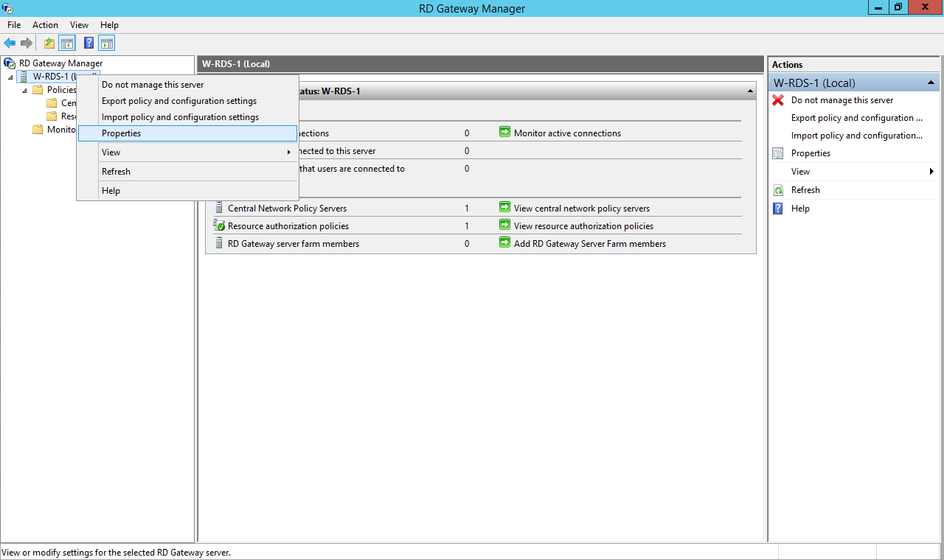The height and width of the screenshot is (560, 944).
Task: Click View resource authorization policies link
Action: point(583,226)
